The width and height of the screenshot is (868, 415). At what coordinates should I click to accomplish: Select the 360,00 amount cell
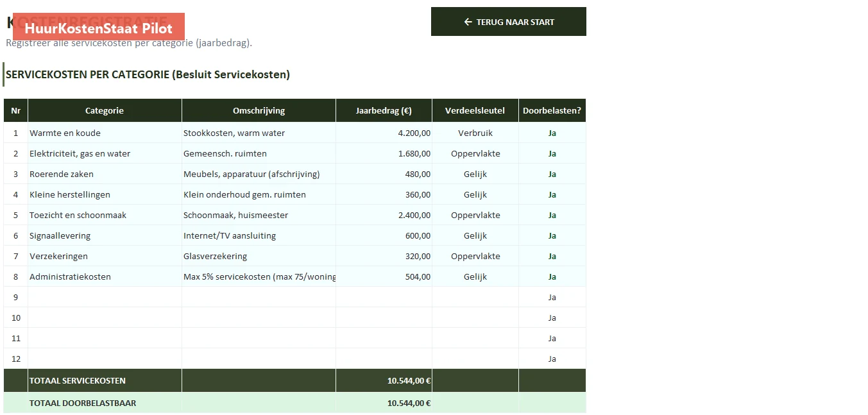tap(384, 194)
